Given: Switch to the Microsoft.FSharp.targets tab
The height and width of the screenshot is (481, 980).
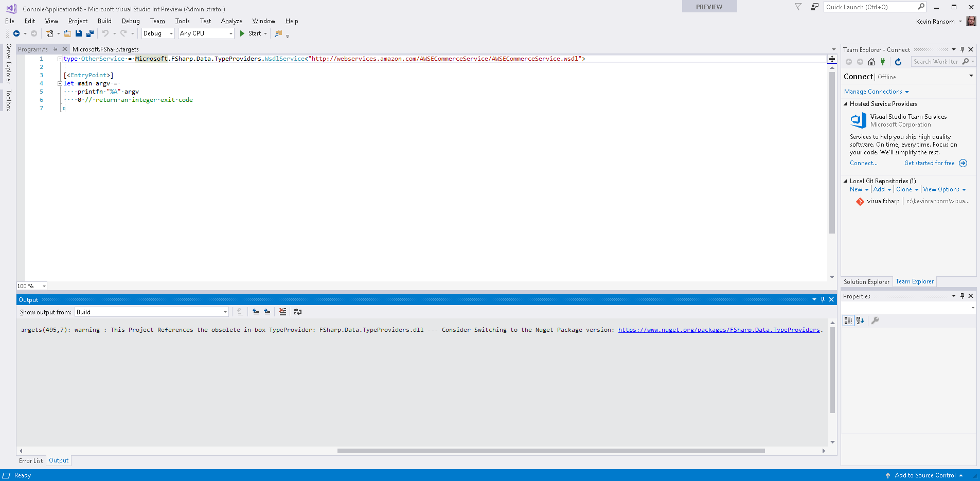Looking at the screenshot, I should pos(105,49).
